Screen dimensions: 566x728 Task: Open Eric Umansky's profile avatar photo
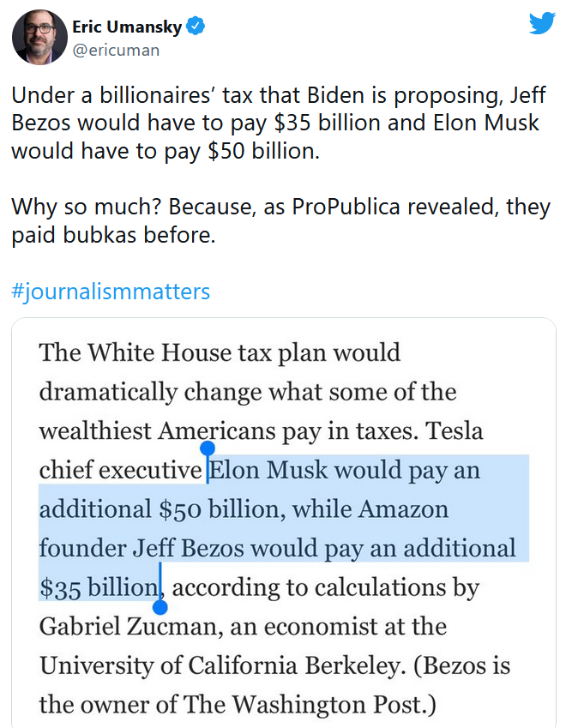click(39, 36)
